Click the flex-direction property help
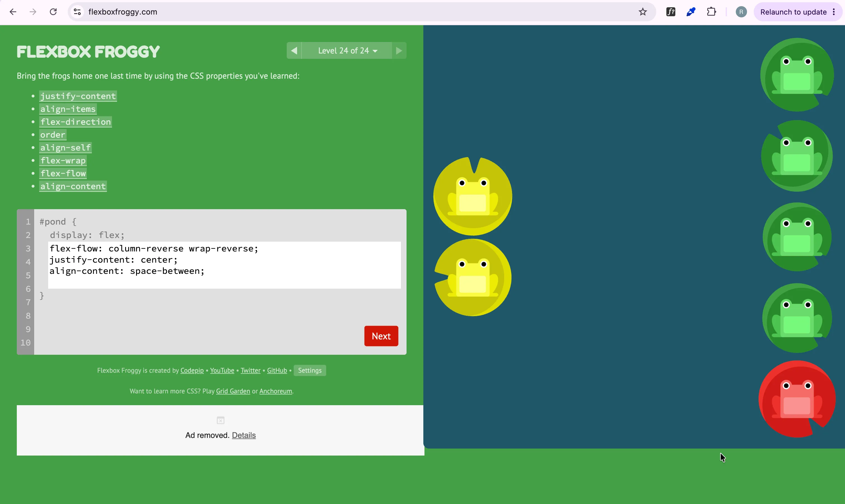 pos(75,122)
